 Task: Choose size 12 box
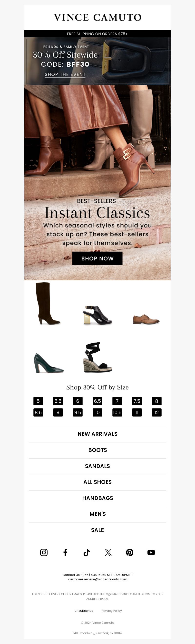point(156,412)
